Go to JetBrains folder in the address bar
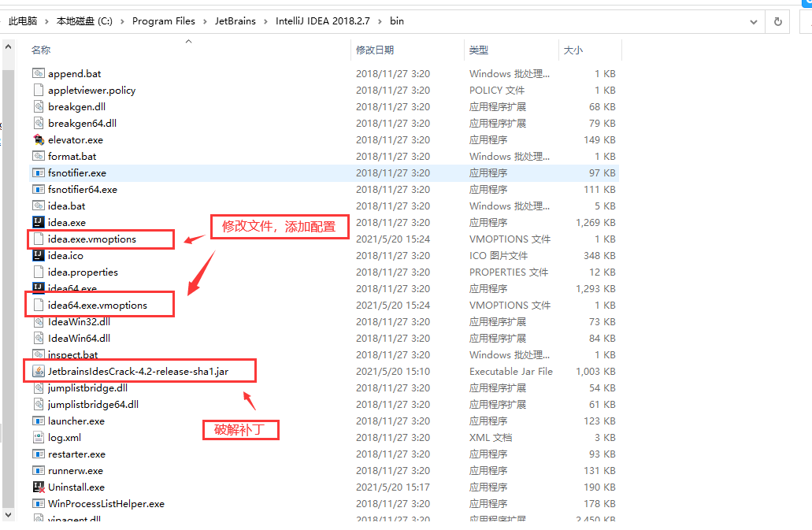Screen dimensions: 812x530 point(235,21)
